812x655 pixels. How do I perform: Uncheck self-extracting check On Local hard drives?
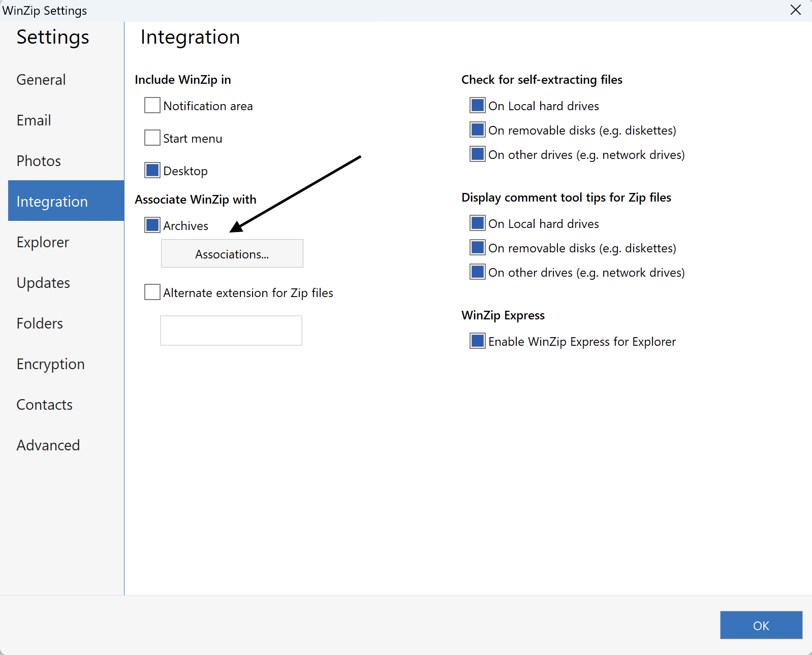478,105
